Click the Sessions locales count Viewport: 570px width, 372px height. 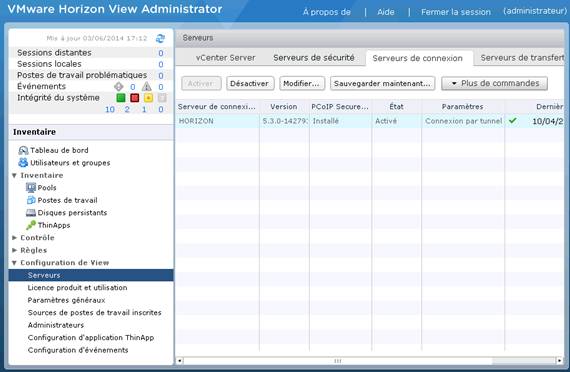(161, 64)
